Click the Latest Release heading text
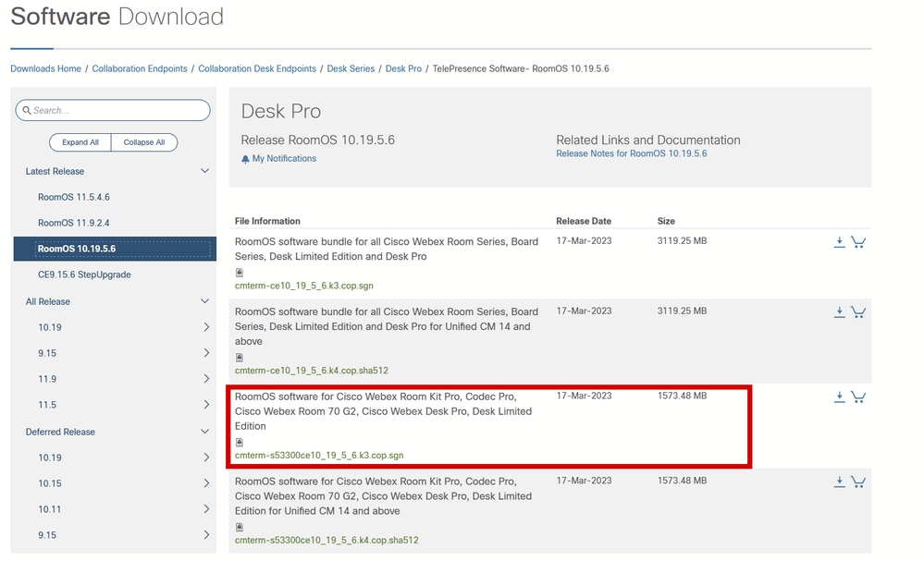The height and width of the screenshot is (561, 924). (55, 171)
